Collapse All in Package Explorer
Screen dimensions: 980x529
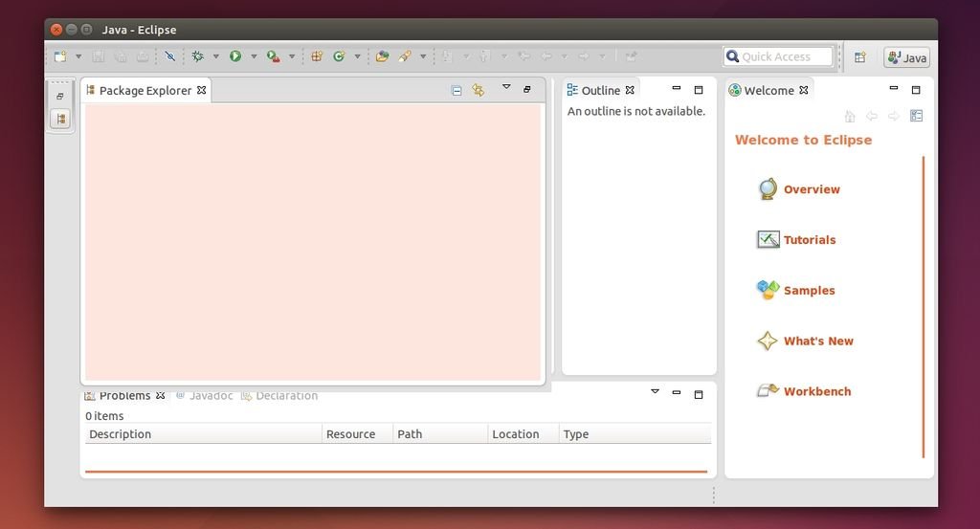click(457, 91)
